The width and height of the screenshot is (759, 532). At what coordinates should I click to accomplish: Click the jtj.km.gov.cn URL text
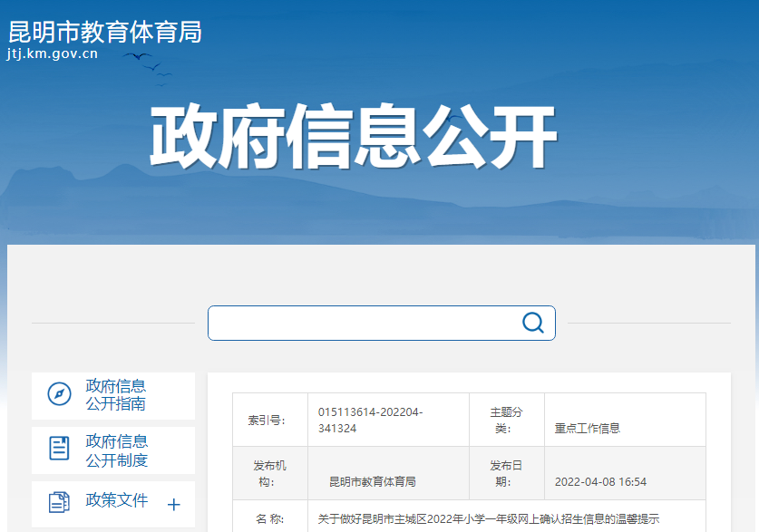click(52, 53)
